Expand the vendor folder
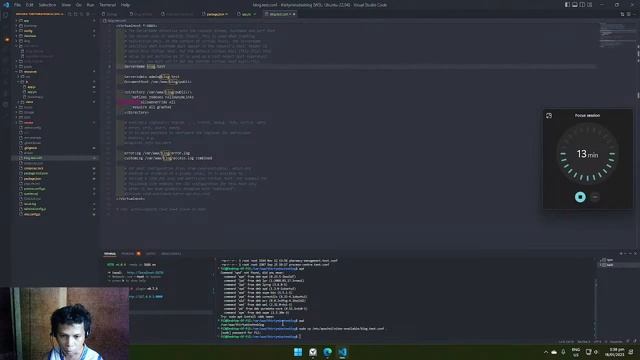 pos(29,122)
